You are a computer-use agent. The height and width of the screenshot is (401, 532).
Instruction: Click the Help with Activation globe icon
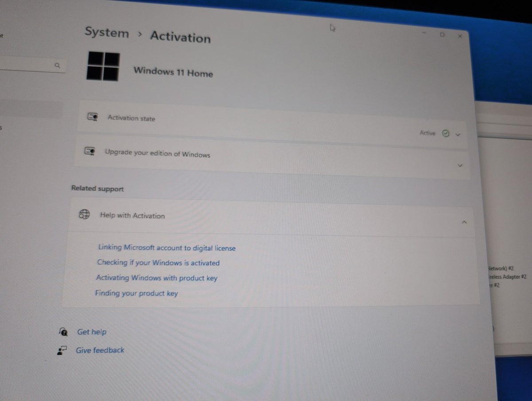[84, 214]
